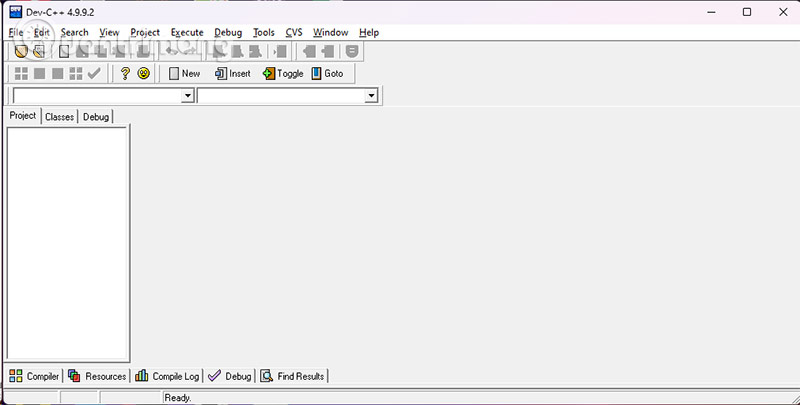Image resolution: width=800 pixels, height=405 pixels.
Task: Click the Project Options toolbar icon
Action: pyautogui.click(x=352, y=52)
